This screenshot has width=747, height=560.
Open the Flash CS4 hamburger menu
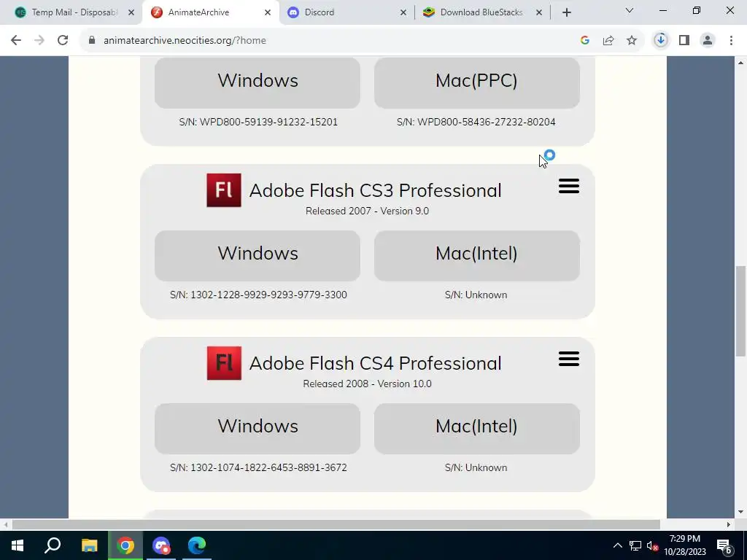point(569,359)
